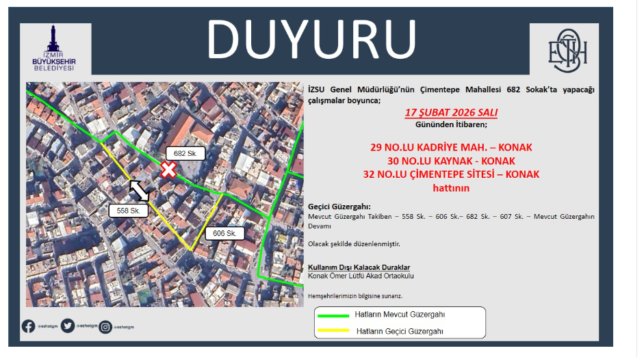Click the red X closure marker on map
Screen dimensions: 644x357
click(168, 170)
